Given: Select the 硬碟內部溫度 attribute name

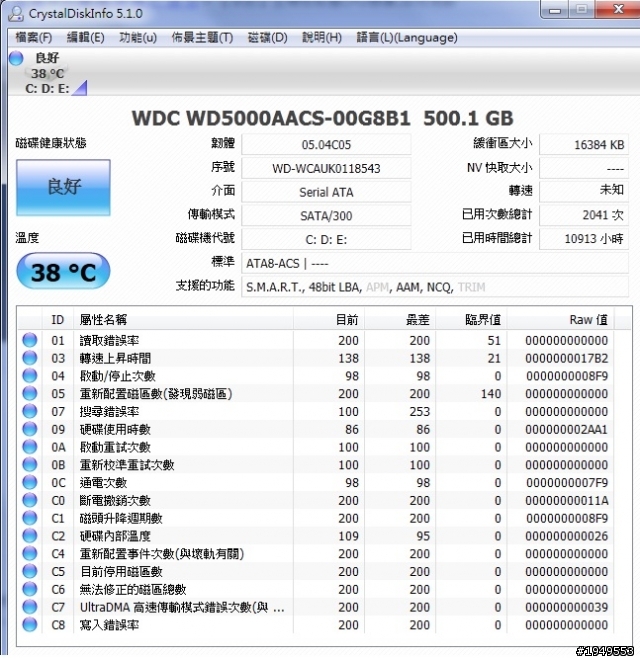Looking at the screenshot, I should click(x=115, y=536).
